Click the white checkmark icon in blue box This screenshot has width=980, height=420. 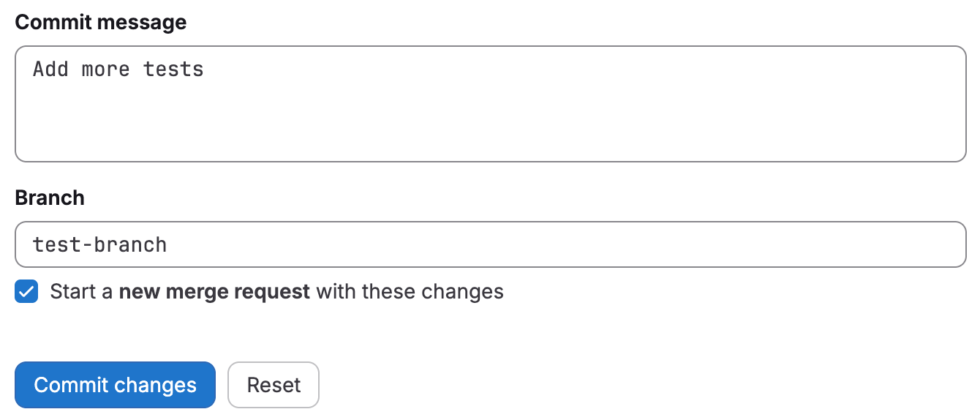(26, 292)
